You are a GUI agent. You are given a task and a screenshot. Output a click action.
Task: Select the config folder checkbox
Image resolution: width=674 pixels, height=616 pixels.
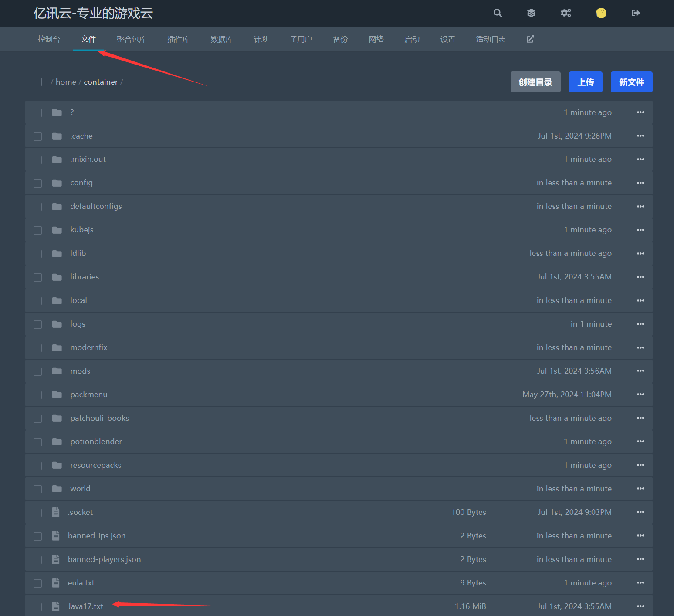click(38, 184)
